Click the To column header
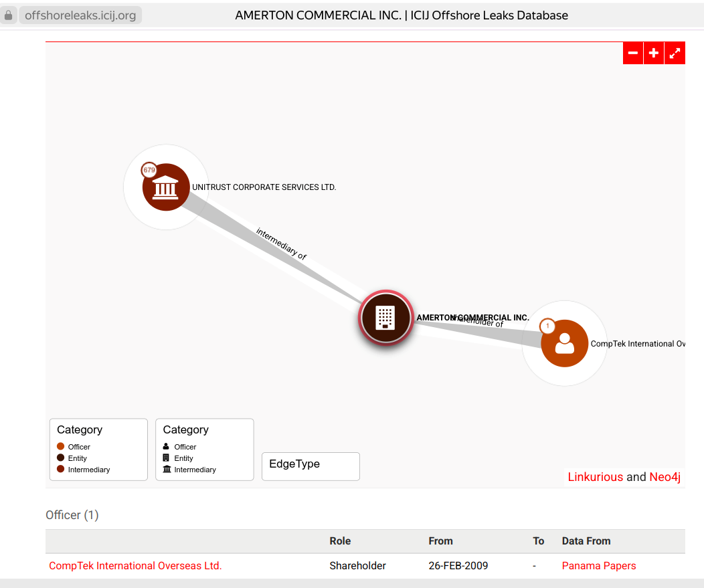 coord(538,541)
